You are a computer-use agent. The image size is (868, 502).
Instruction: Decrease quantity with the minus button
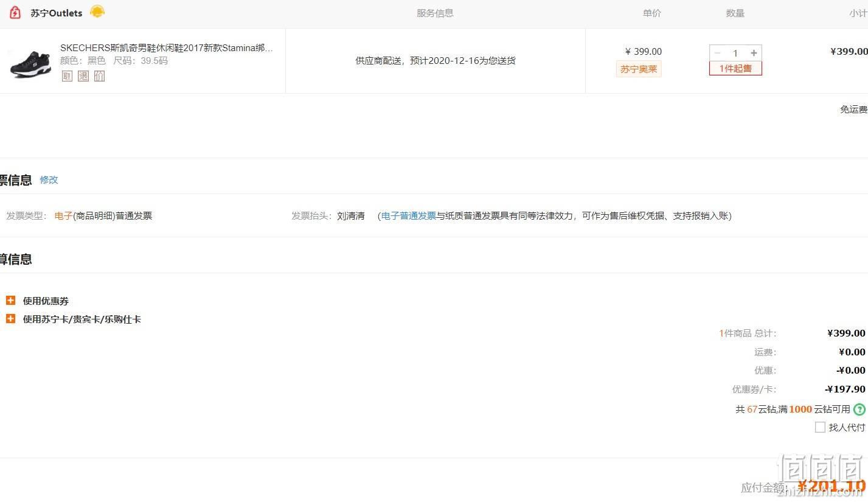[x=717, y=53]
